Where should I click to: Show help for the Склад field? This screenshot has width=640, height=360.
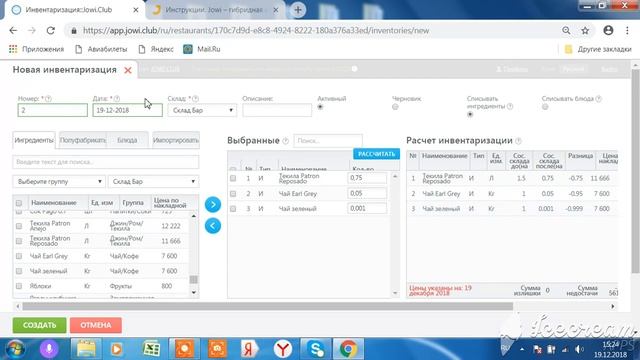pyautogui.click(x=196, y=99)
